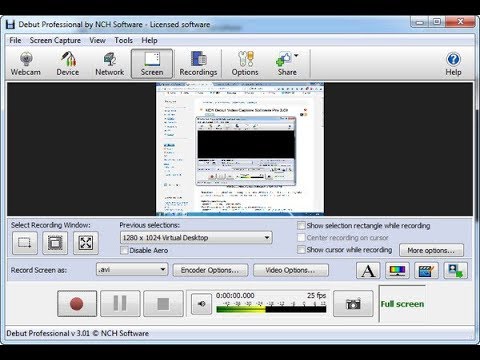Open the Screen Capture menu

coord(55,40)
